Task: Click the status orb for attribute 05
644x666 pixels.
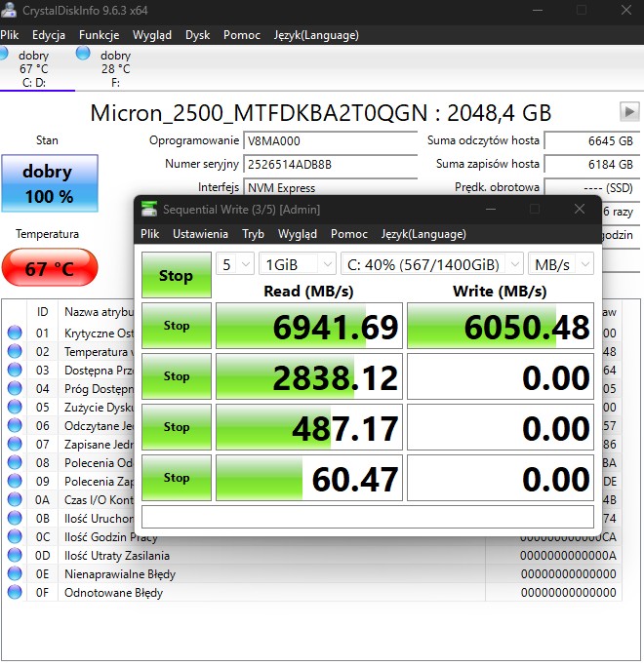Action: tap(15, 407)
